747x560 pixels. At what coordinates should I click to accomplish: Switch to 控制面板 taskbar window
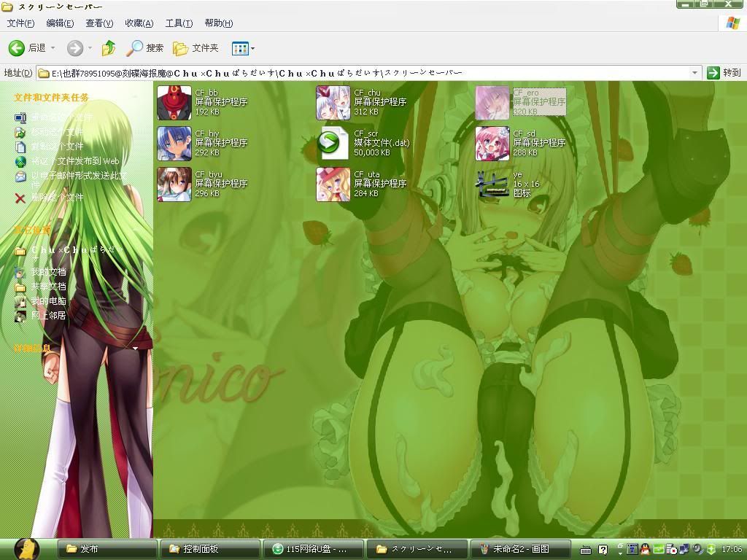click(210, 549)
